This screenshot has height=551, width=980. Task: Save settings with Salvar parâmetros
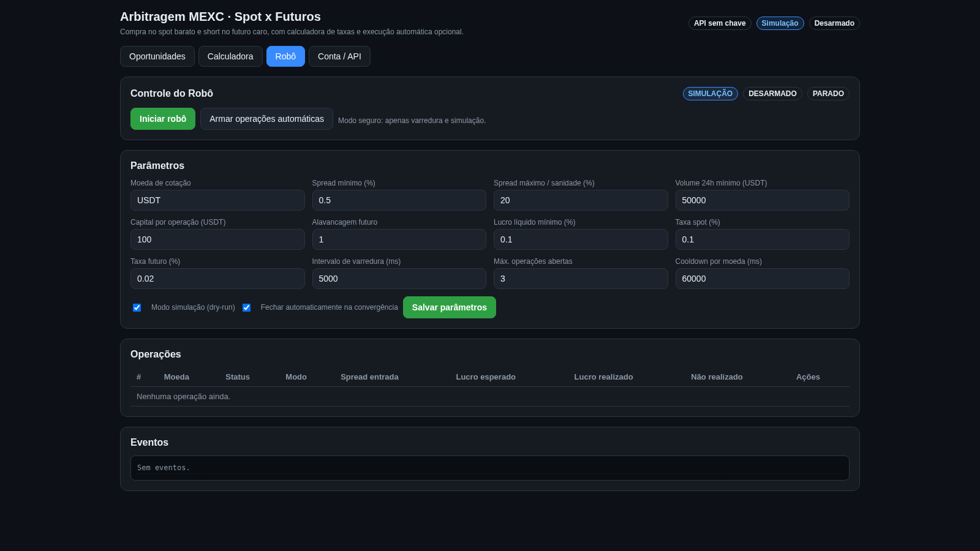(450, 307)
